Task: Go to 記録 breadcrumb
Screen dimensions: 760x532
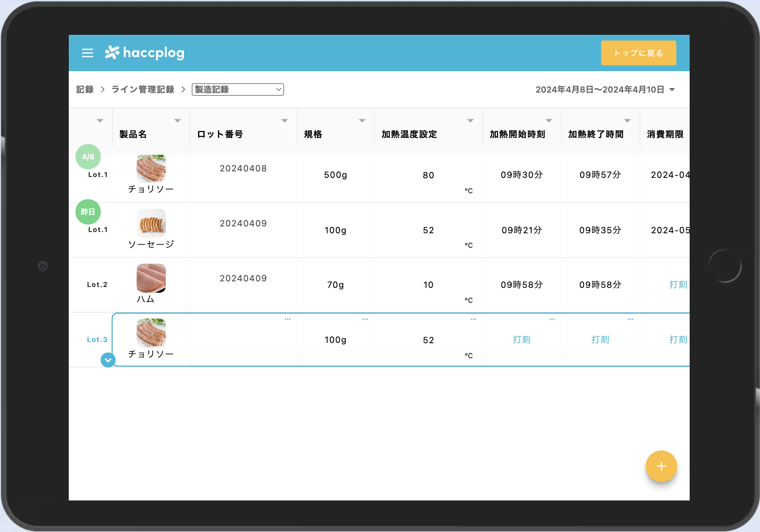Action: pyautogui.click(x=85, y=89)
